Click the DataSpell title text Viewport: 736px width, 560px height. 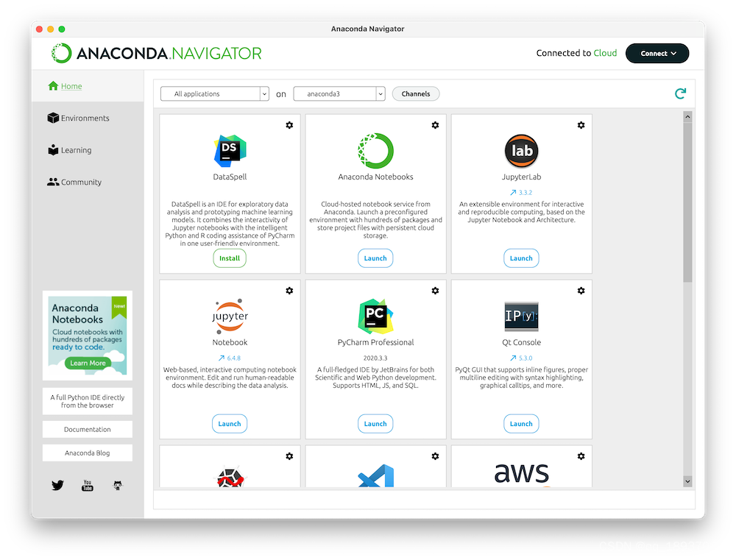[x=230, y=177]
